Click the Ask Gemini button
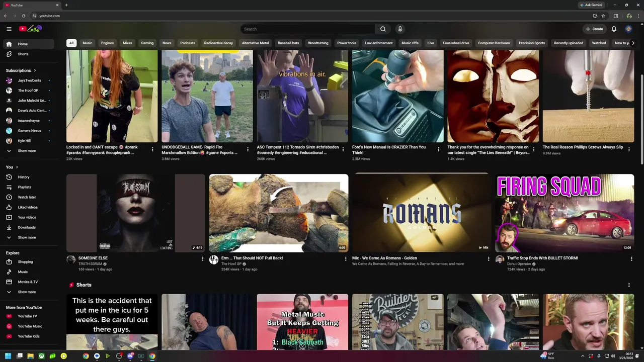This screenshot has height=362, width=644. coord(591,5)
